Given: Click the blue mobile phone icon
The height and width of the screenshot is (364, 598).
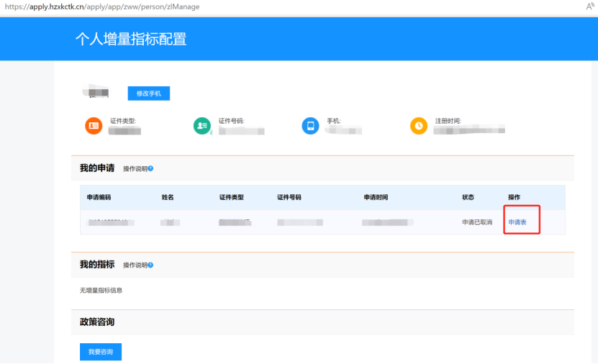Looking at the screenshot, I should (310, 125).
